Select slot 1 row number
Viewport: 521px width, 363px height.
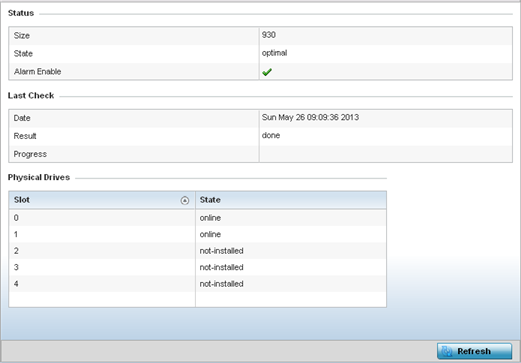coord(16,234)
